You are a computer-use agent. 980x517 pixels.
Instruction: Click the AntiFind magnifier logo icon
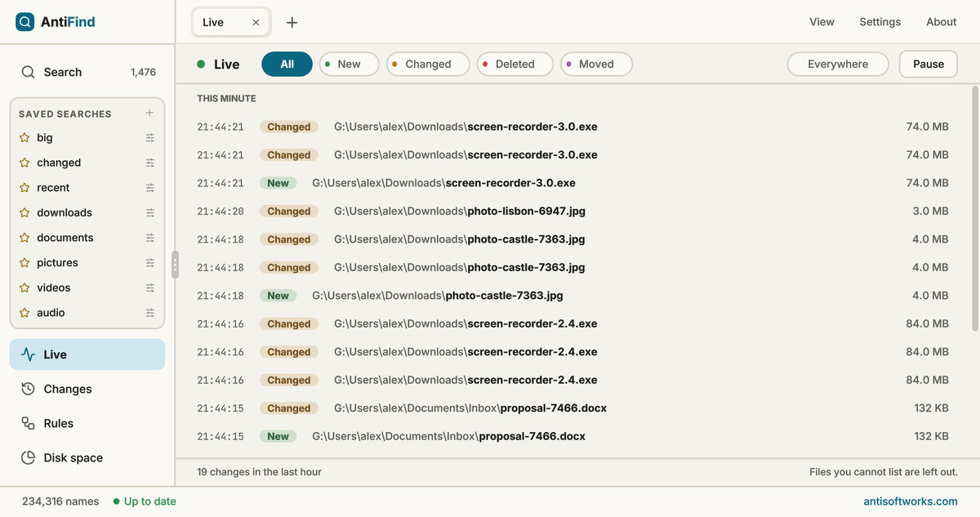tap(25, 22)
